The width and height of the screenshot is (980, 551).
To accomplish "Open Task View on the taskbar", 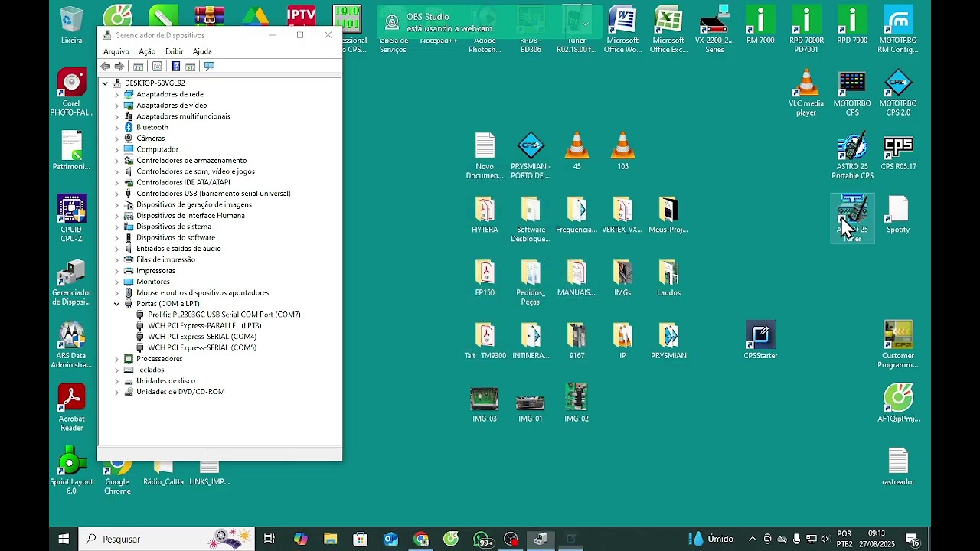I will pos(269,539).
